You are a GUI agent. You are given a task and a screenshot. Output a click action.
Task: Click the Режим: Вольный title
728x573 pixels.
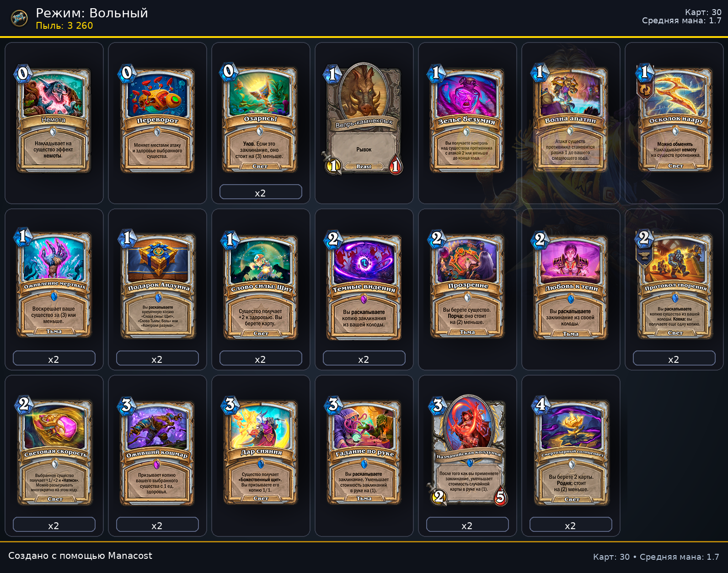[92, 13]
